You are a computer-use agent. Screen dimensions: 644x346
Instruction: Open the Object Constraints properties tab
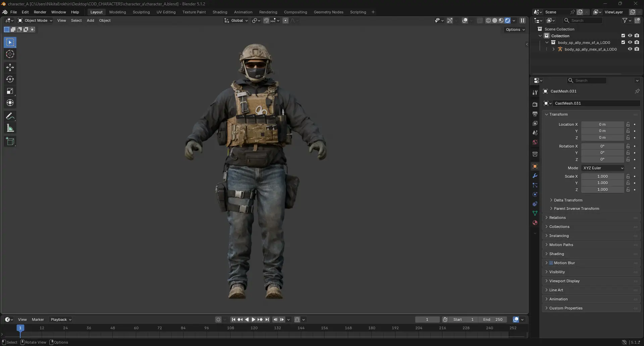coord(535,204)
